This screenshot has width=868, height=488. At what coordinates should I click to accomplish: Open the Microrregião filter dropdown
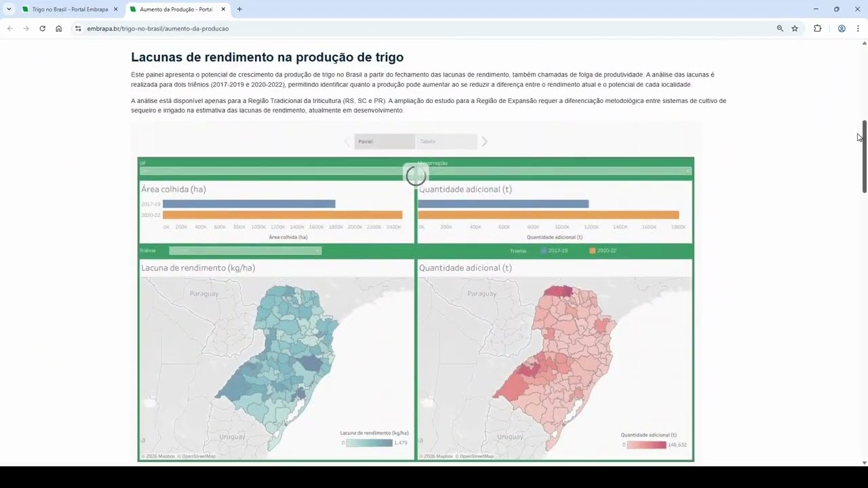(x=554, y=171)
